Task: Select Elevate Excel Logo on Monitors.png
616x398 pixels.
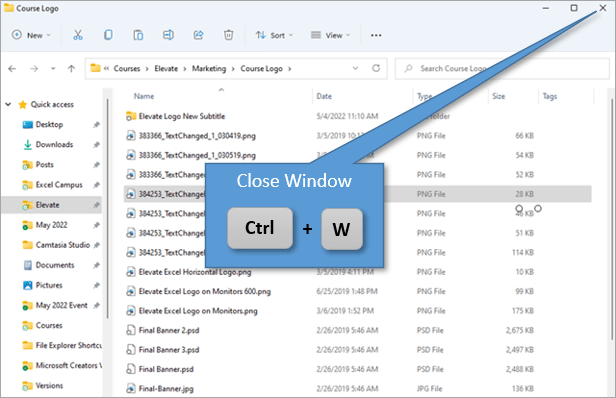Action: [198, 311]
